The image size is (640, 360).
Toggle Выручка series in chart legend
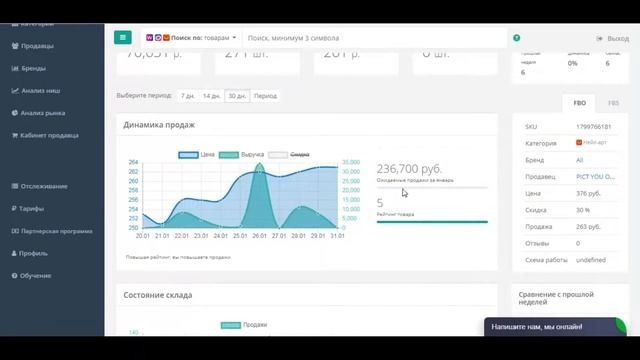point(241,155)
